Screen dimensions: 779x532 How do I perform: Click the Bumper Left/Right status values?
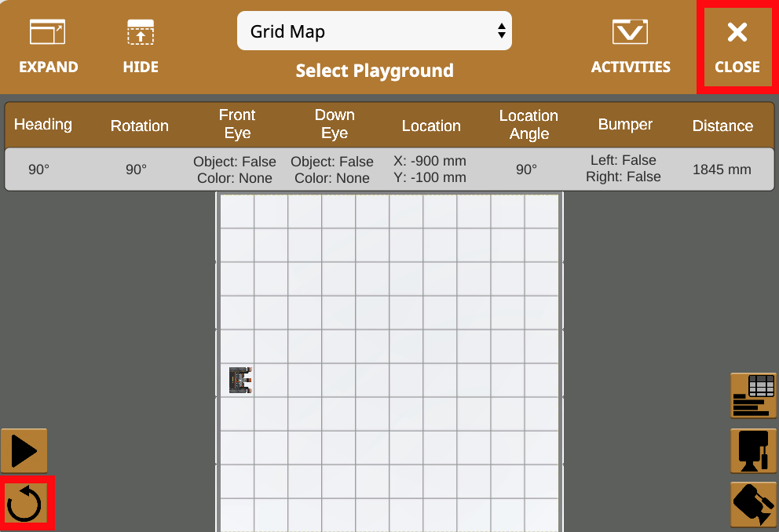point(625,169)
